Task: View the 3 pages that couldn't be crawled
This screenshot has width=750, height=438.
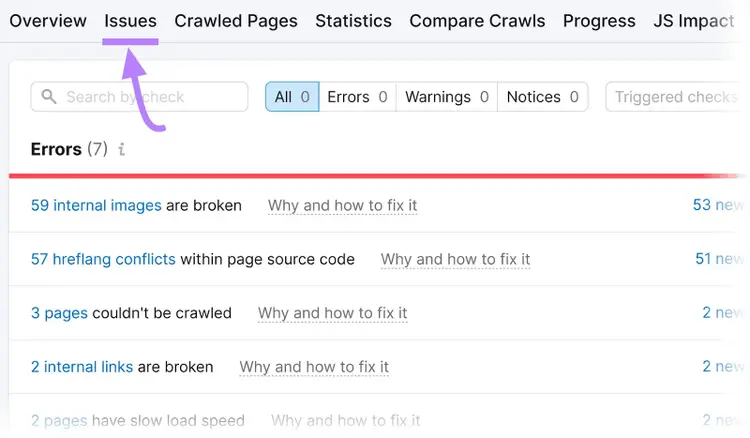Action: [x=59, y=313]
